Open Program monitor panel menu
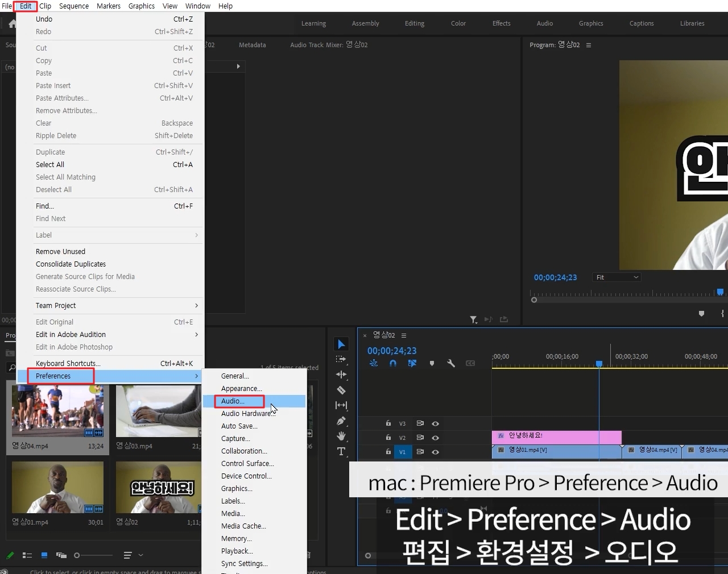The height and width of the screenshot is (574, 728). (589, 45)
